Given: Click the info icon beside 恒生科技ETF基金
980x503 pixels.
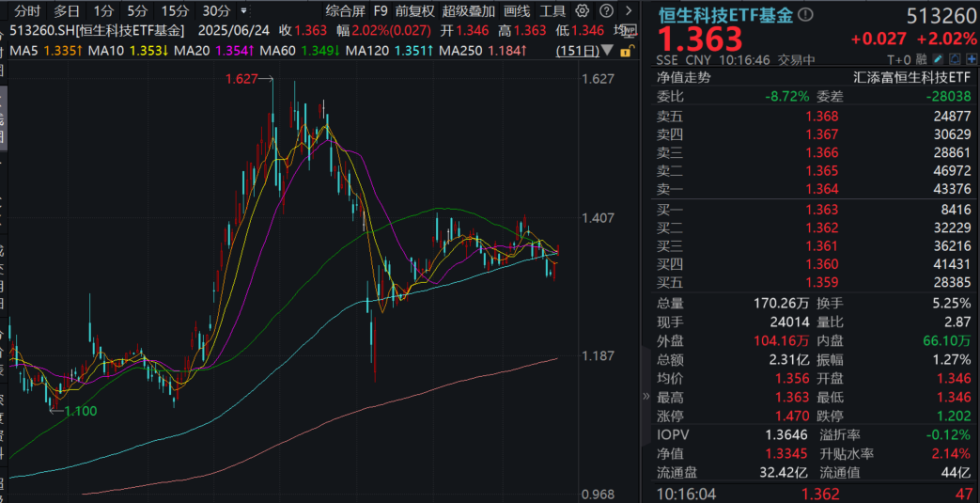Looking at the screenshot, I should click(x=805, y=16).
